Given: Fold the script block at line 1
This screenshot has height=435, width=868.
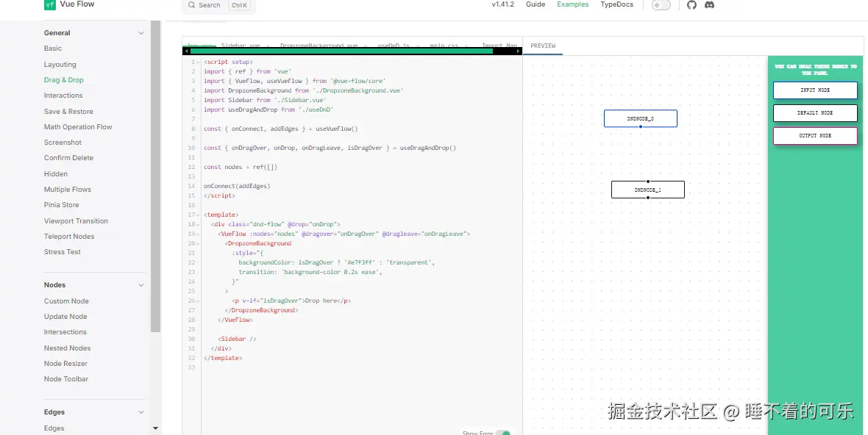Looking at the screenshot, I should [198, 62].
